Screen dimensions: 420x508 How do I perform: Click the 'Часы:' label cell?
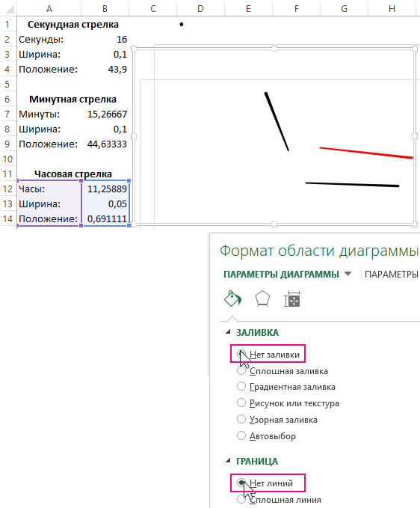coord(49,189)
